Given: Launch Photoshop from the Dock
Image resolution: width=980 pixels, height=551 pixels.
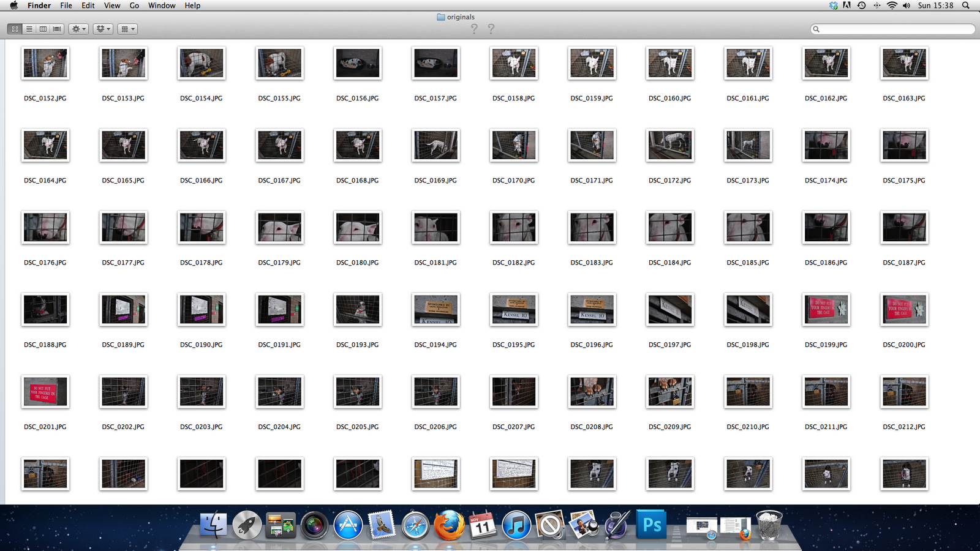Looking at the screenshot, I should [651, 525].
